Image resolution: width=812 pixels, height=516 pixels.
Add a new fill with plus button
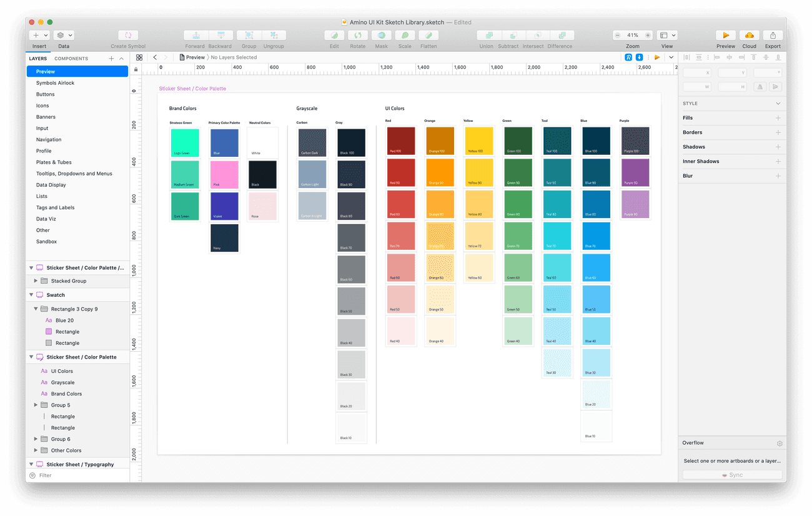pyautogui.click(x=778, y=118)
